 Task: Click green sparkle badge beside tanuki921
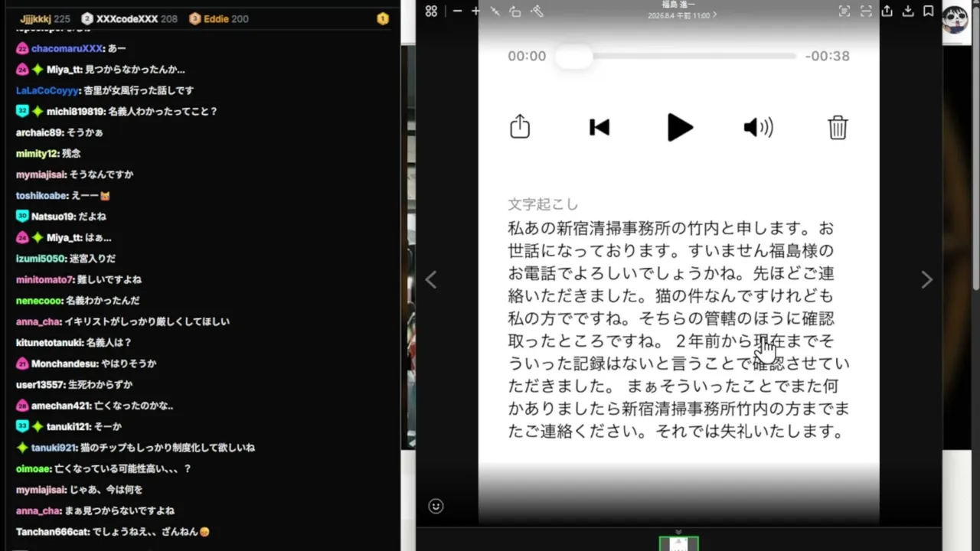[x=22, y=448]
